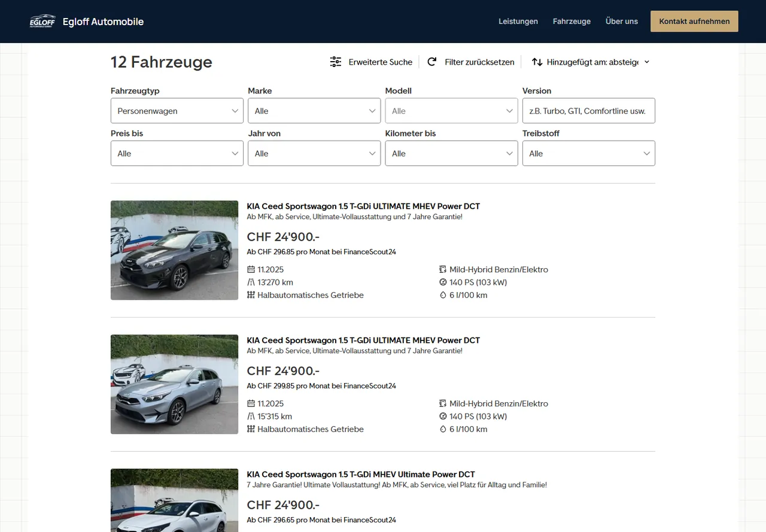Viewport: 766px width, 532px height.
Task: Open the Modell dropdown
Action: coord(451,111)
